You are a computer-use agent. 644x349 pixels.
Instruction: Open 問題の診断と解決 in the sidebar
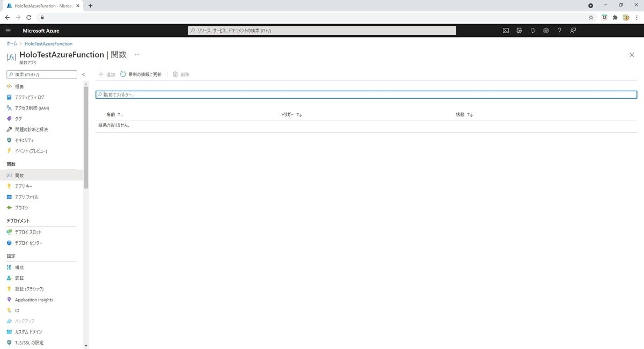pos(31,129)
